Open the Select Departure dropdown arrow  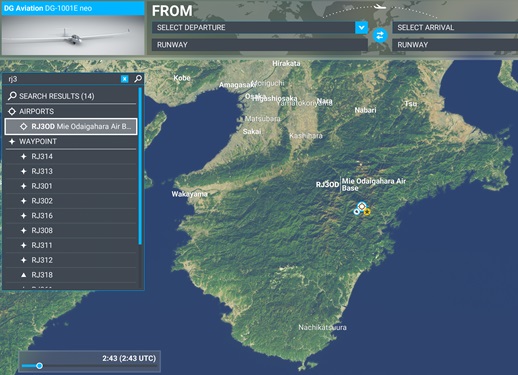click(x=361, y=27)
